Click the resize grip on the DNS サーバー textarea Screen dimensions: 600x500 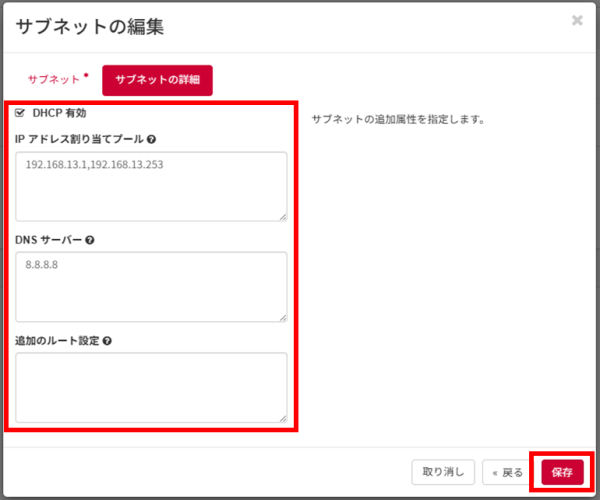click(x=283, y=317)
